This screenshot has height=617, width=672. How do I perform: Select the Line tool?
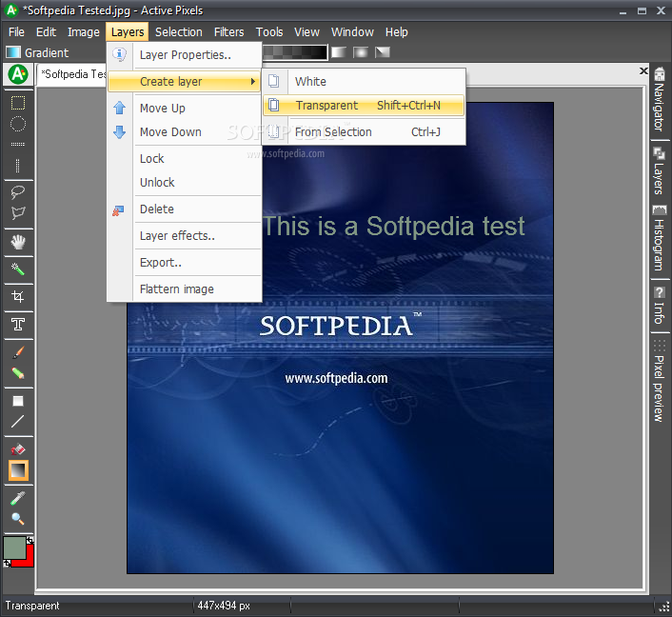point(18,422)
